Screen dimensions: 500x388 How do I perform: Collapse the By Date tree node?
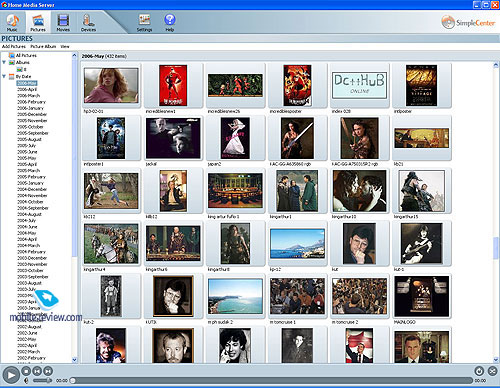tap(4, 76)
